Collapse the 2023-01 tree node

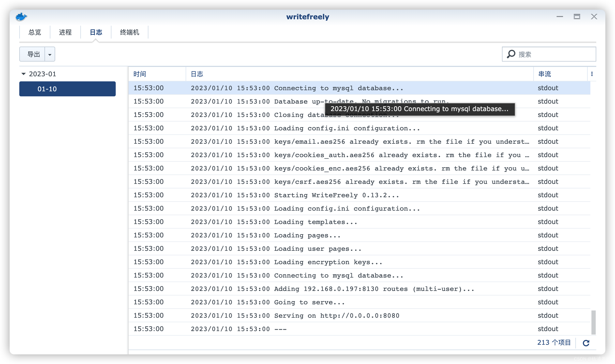point(24,74)
